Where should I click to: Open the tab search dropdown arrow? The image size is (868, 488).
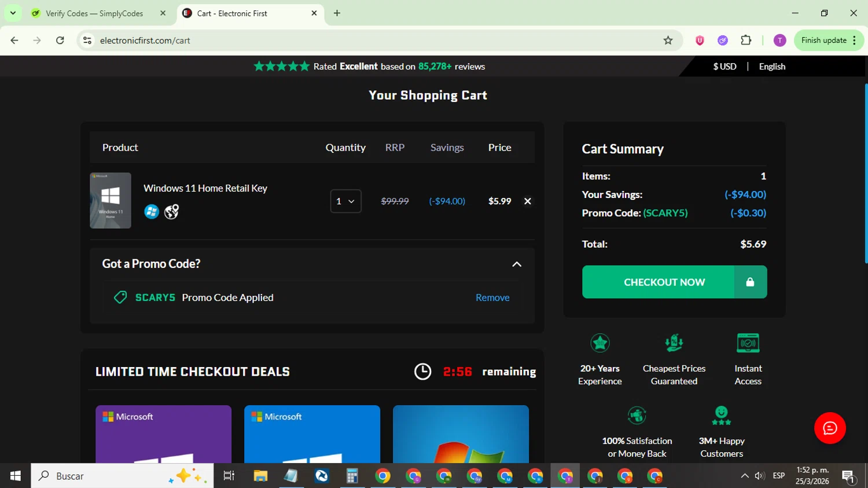point(13,13)
